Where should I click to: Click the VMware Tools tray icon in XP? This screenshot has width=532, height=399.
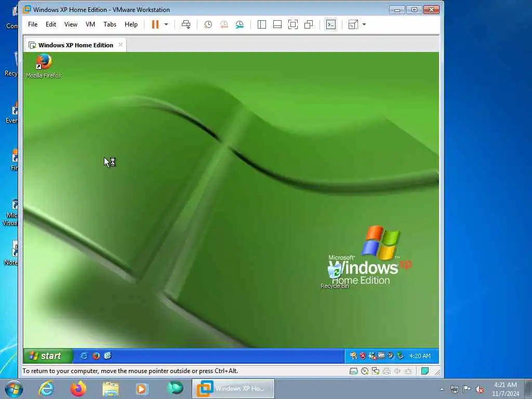[x=381, y=355]
